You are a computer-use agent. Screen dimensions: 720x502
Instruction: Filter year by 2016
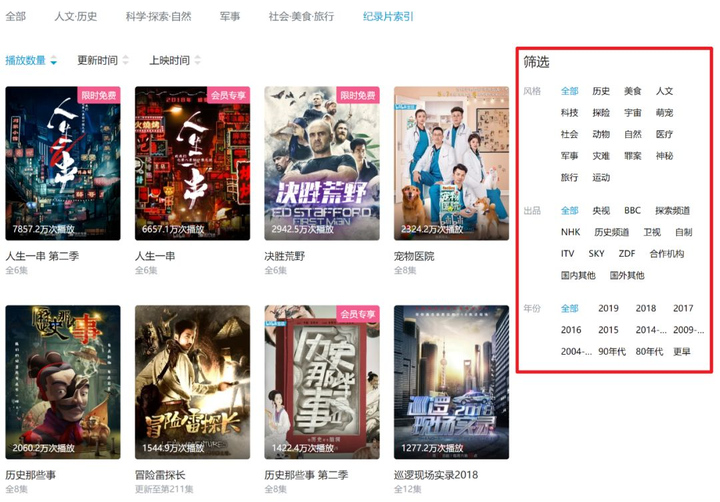pyautogui.click(x=571, y=330)
